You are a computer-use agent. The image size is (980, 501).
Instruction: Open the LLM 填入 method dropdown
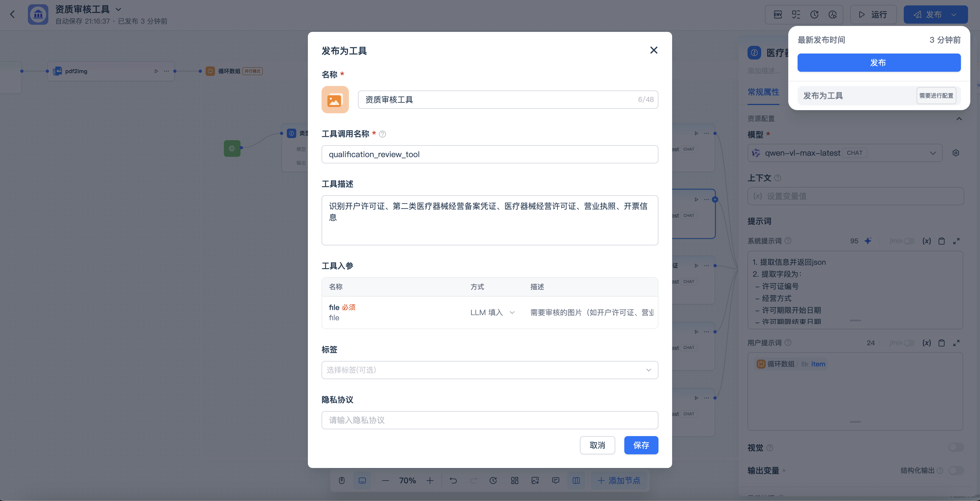[492, 313]
